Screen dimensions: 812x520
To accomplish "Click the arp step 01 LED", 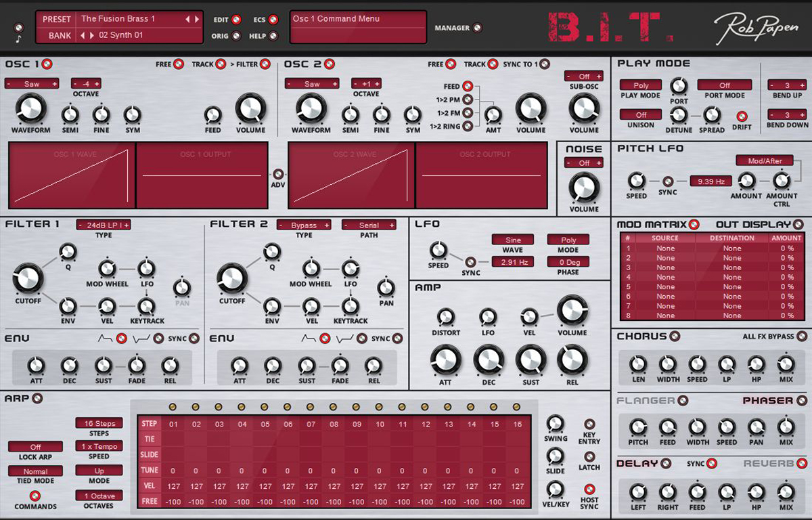I will (x=173, y=407).
